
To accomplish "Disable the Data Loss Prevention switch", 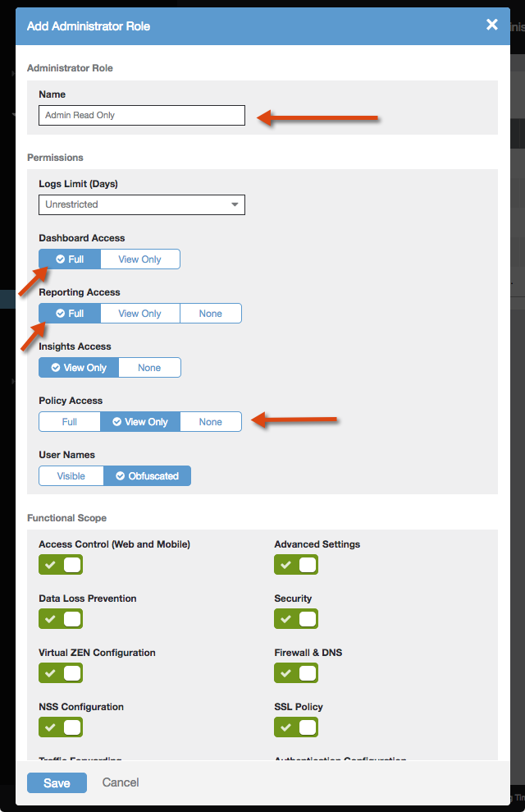I will [61, 619].
